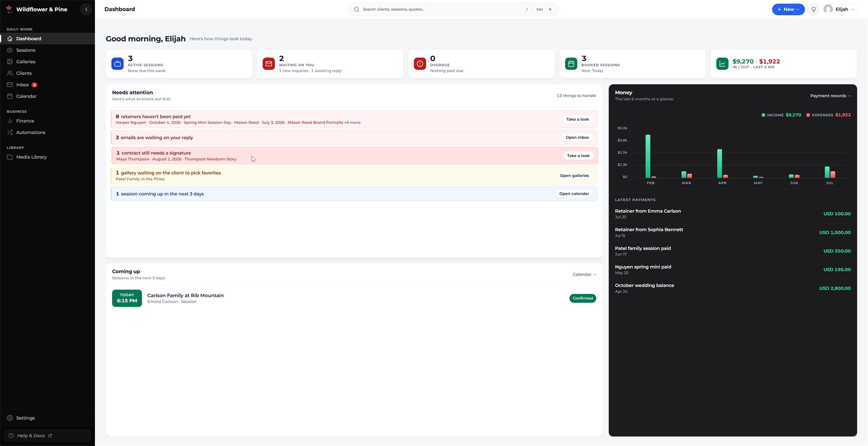
Task: Open Automations in the sidebar
Action: (47, 132)
